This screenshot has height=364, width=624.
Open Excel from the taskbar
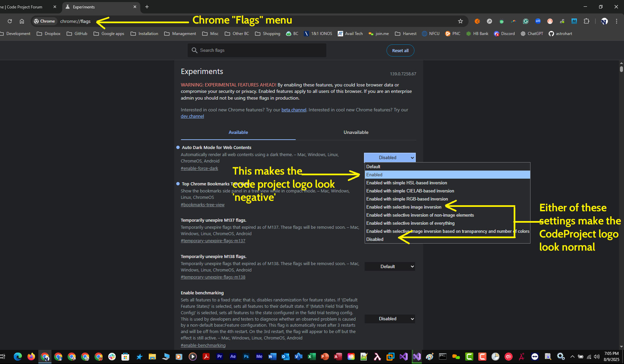click(x=312, y=357)
